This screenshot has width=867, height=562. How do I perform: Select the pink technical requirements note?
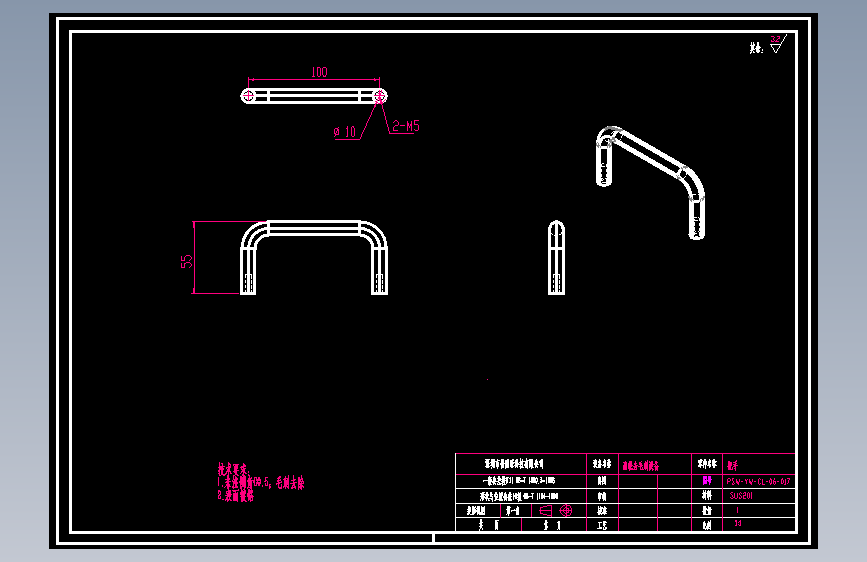(x=260, y=482)
